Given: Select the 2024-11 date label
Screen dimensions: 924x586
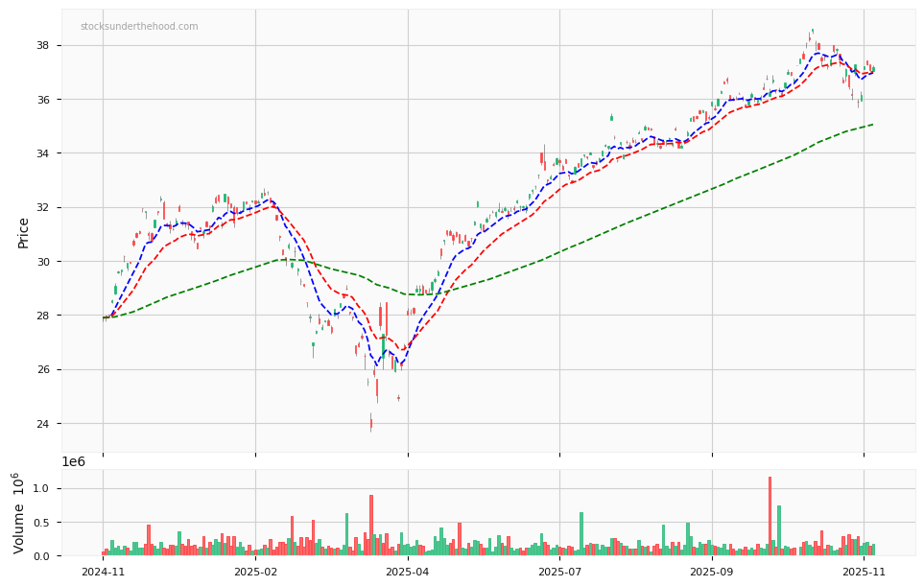Looking at the screenshot, I should 104,570.
